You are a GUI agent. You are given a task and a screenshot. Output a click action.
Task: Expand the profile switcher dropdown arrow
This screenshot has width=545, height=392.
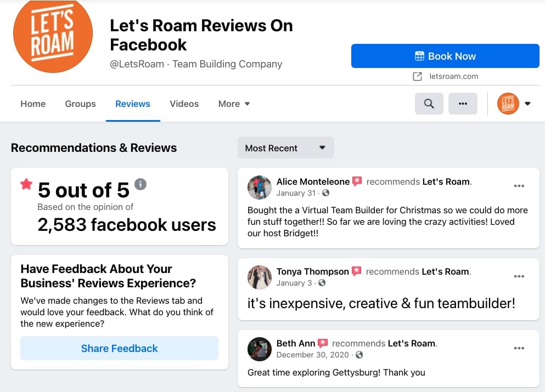click(527, 104)
